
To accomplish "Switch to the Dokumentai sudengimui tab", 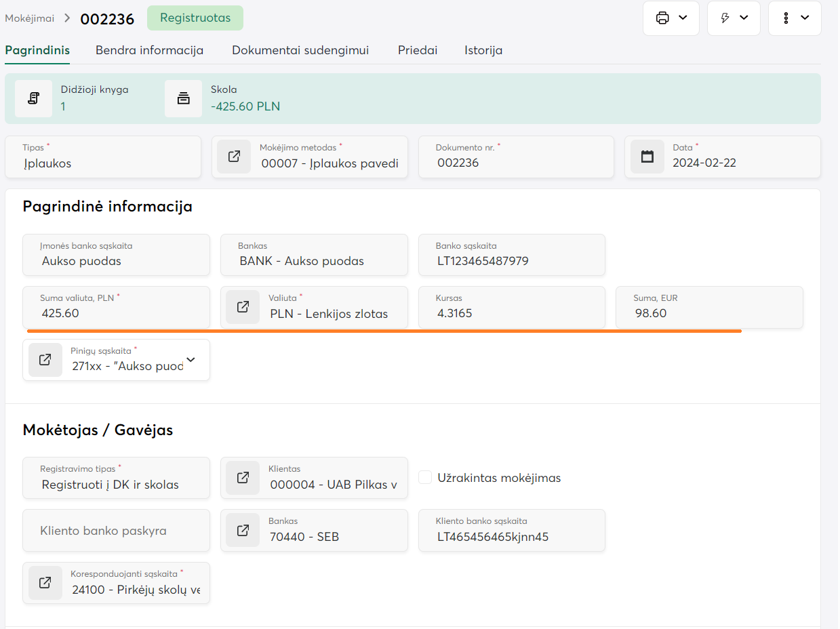I will click(x=300, y=50).
